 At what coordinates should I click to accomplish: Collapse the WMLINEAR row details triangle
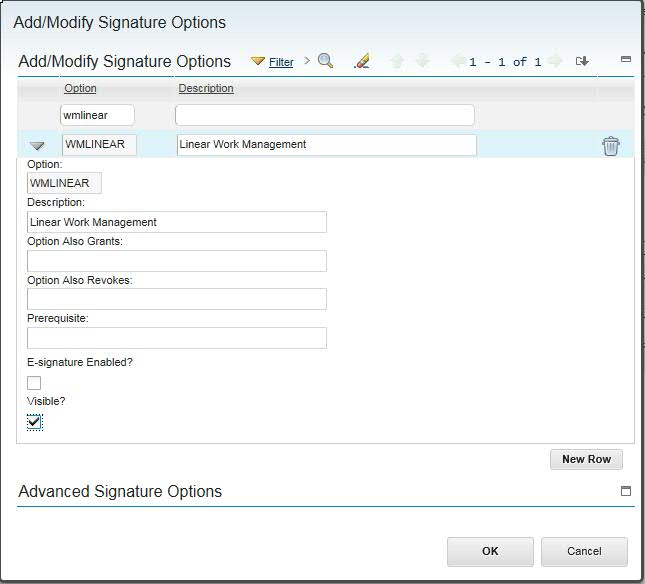click(x=38, y=146)
